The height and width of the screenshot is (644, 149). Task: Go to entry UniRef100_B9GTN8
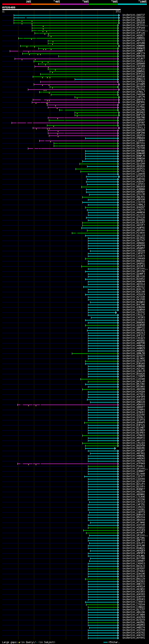click(133, 117)
